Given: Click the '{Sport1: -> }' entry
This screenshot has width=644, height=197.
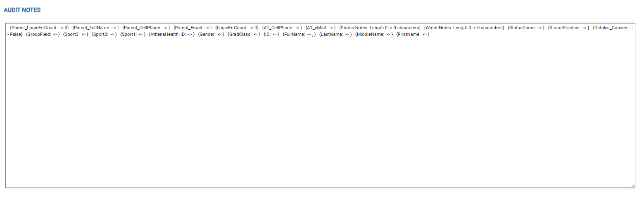Looking at the screenshot, I should pos(133,34).
